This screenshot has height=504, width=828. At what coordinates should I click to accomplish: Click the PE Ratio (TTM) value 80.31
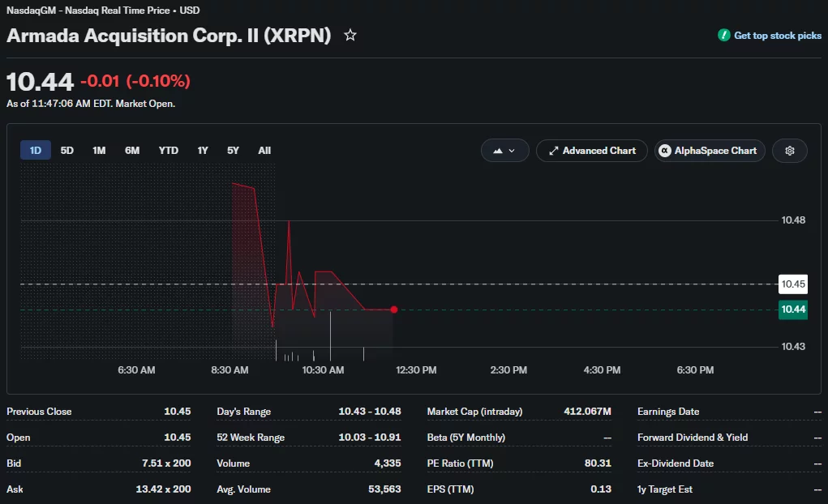pyautogui.click(x=598, y=463)
